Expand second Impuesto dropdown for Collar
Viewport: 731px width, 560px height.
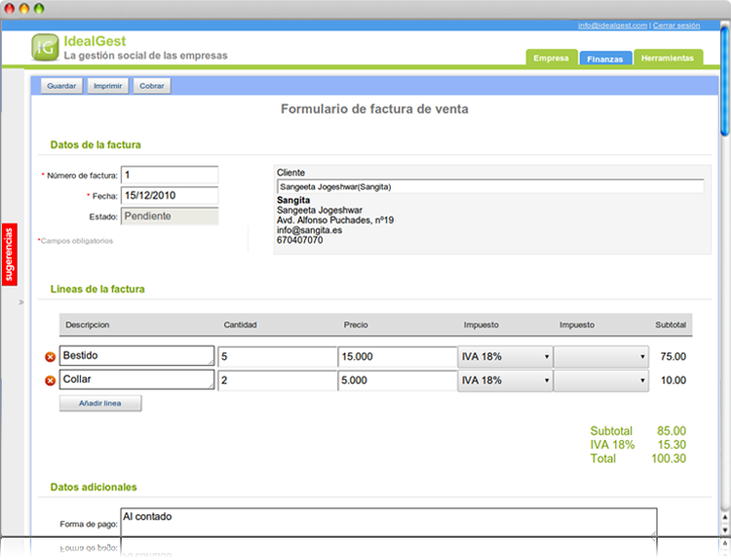click(601, 380)
